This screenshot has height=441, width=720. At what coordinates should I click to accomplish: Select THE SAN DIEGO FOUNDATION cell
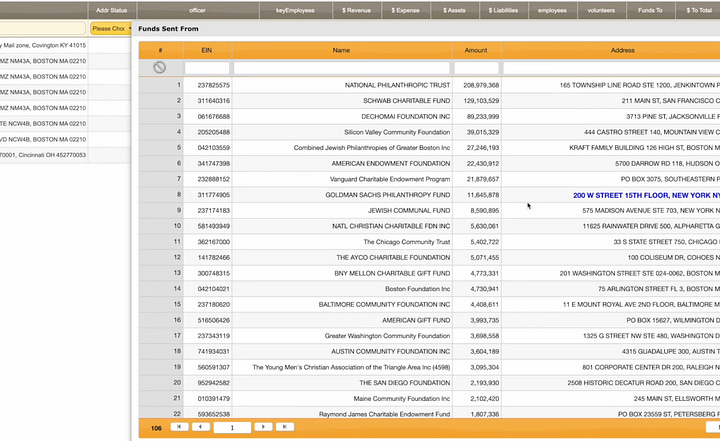point(342,383)
